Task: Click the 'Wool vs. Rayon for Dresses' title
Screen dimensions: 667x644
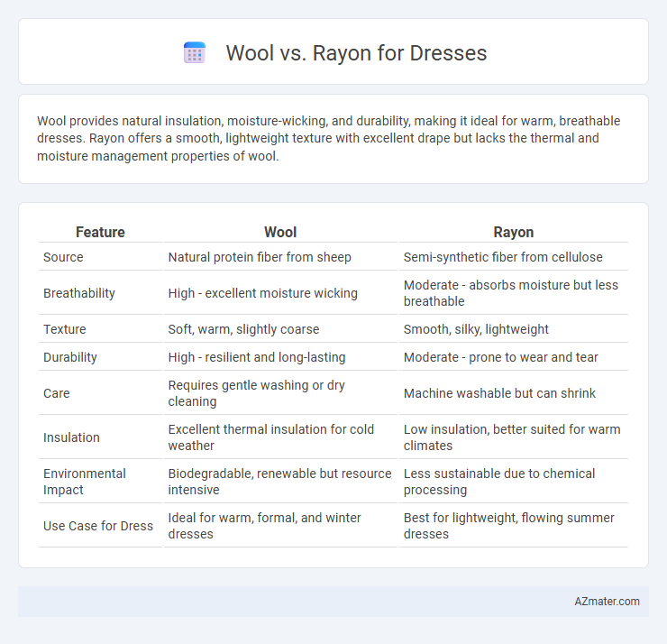Action: (x=356, y=53)
